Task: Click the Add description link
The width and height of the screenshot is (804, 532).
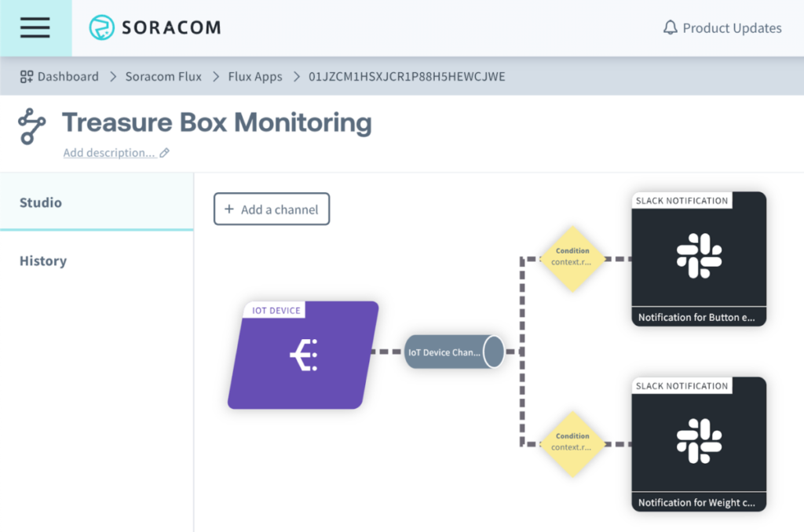Action: [109, 153]
